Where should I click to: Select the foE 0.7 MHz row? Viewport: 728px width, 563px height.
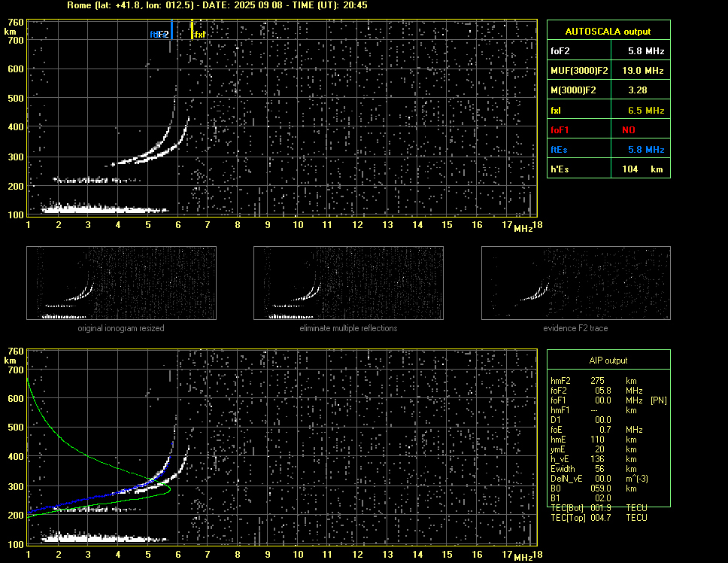[x=596, y=430]
